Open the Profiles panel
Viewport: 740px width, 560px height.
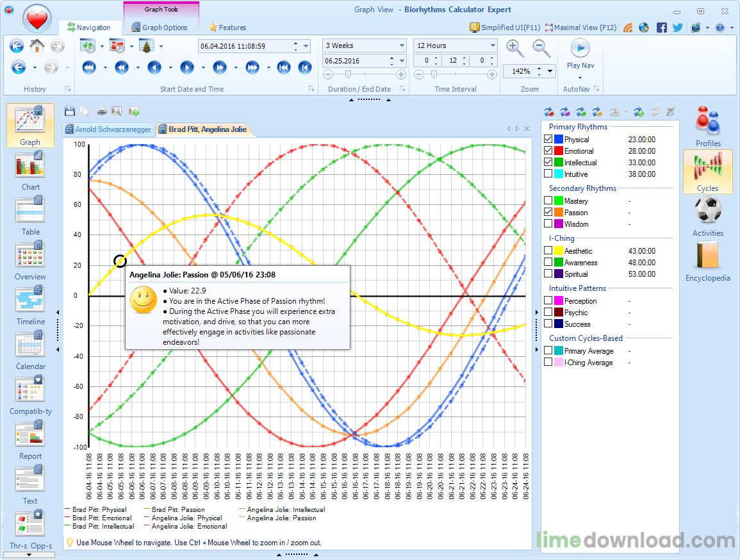pyautogui.click(x=708, y=126)
